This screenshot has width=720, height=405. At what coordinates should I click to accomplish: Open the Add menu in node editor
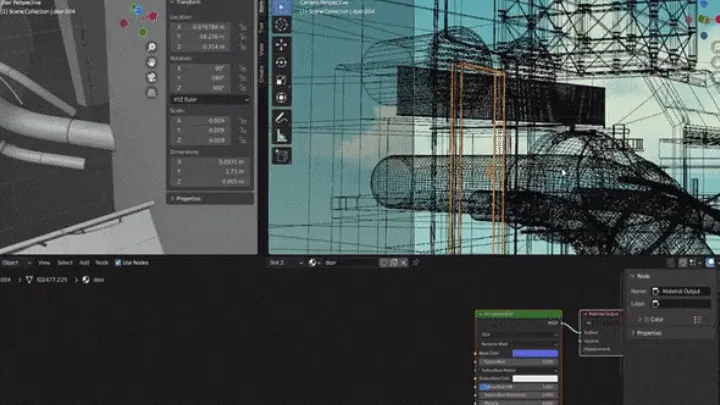click(84, 263)
